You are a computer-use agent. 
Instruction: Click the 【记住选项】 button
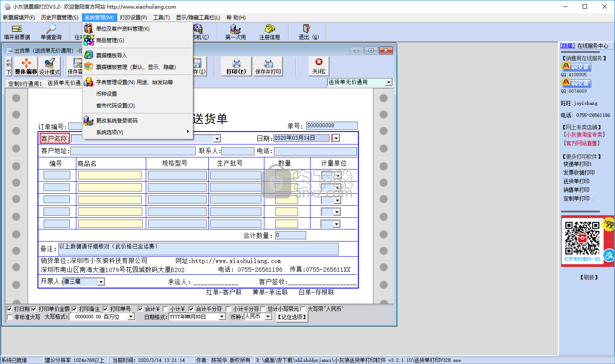(x=292, y=317)
